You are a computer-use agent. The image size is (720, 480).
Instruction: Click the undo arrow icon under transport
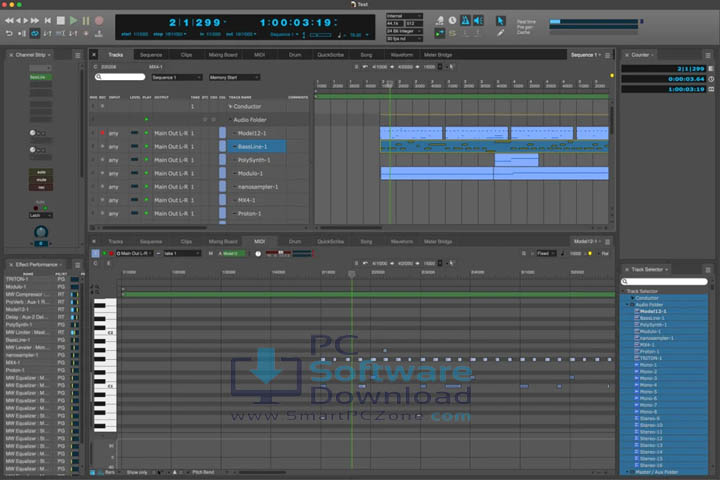9,34
